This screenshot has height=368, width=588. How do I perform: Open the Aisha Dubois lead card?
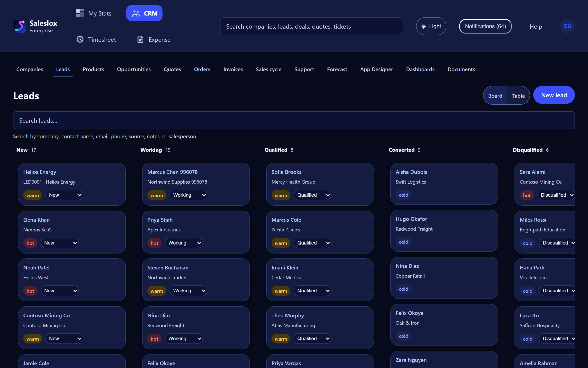tap(411, 172)
